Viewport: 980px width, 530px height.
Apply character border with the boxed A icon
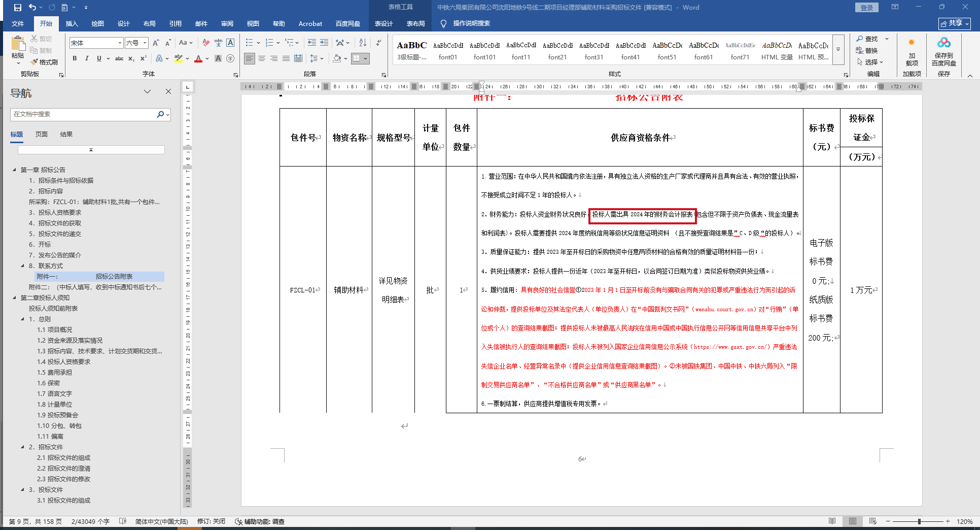(x=230, y=43)
